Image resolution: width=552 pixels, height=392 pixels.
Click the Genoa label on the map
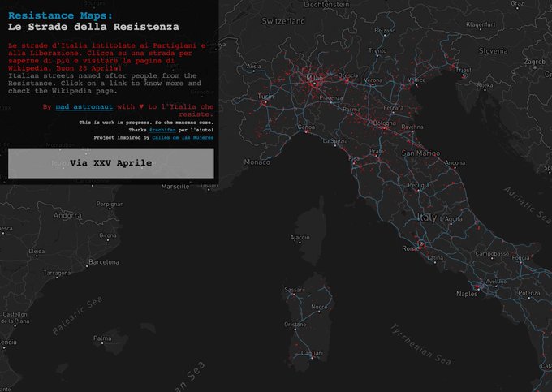306,127
